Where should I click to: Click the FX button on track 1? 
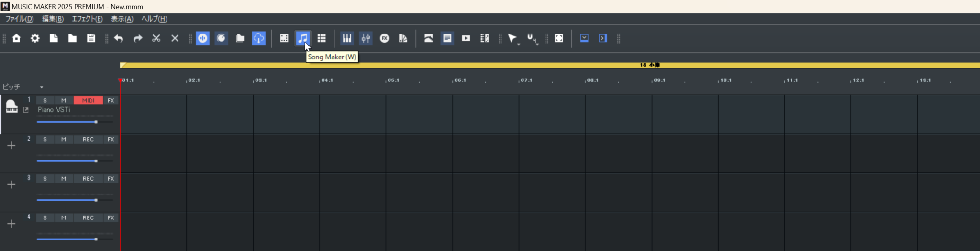click(x=111, y=100)
